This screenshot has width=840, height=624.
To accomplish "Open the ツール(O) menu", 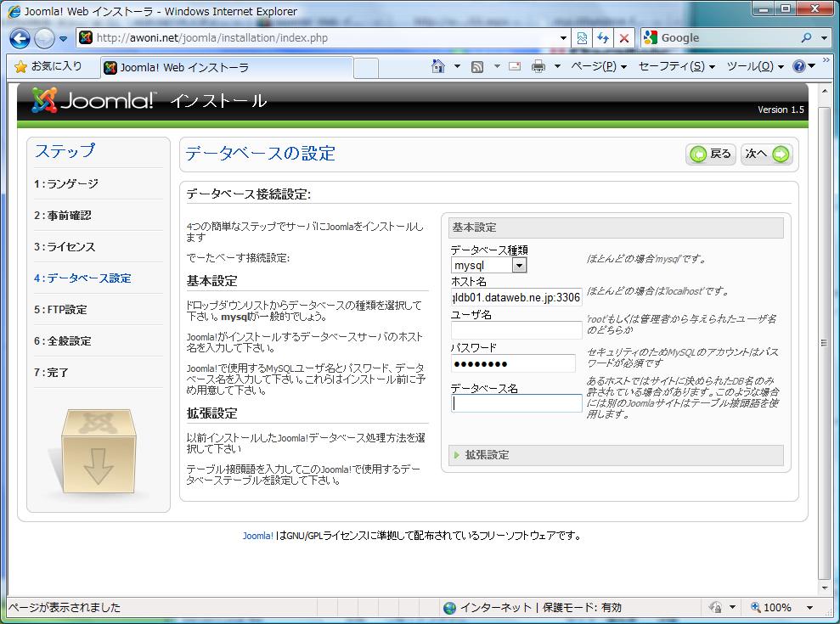I will 755,66.
